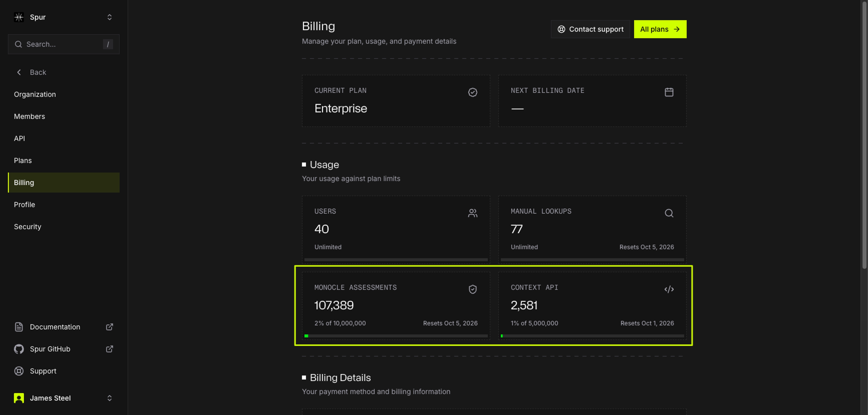Screen dimensions: 868x415
Task: Click the Next Billing Date calendar icon
Action: pyautogui.click(x=669, y=92)
